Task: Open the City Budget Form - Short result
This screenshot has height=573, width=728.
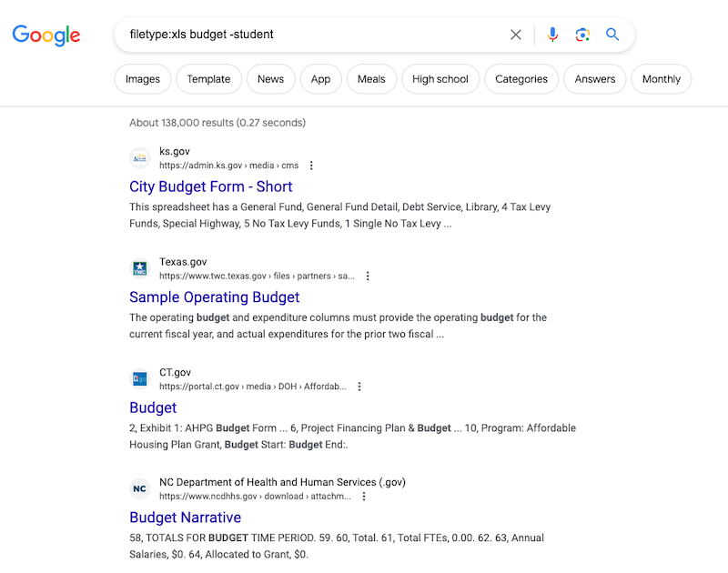Action: [x=210, y=186]
